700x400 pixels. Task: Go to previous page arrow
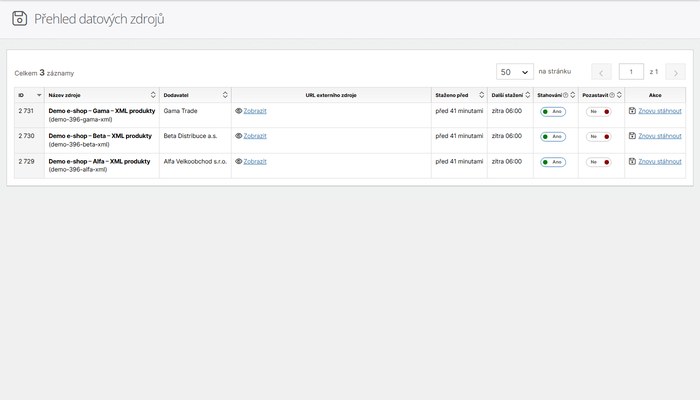click(x=601, y=72)
